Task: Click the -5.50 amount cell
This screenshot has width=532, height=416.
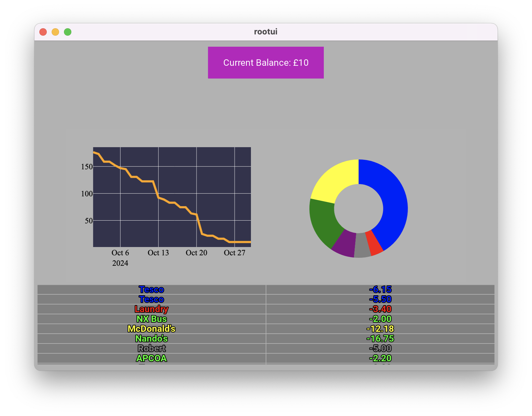Action: [380, 299]
